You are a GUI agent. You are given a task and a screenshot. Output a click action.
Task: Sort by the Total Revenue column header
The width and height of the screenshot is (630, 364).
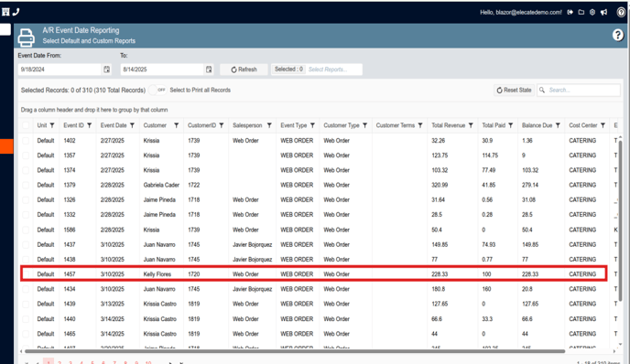coord(448,125)
